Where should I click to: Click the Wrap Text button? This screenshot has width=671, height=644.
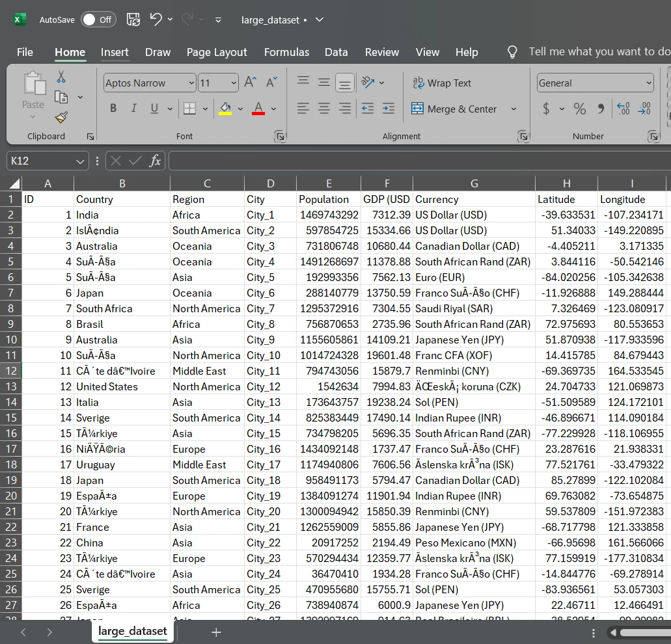(442, 83)
